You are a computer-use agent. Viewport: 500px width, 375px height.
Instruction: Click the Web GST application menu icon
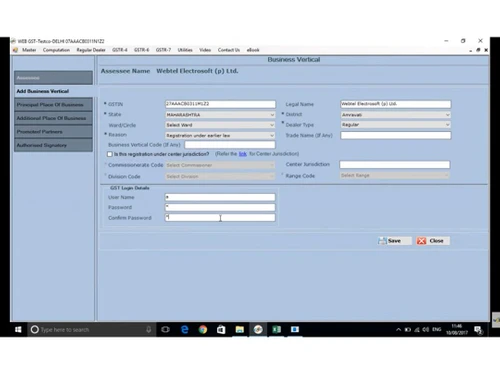15,50
